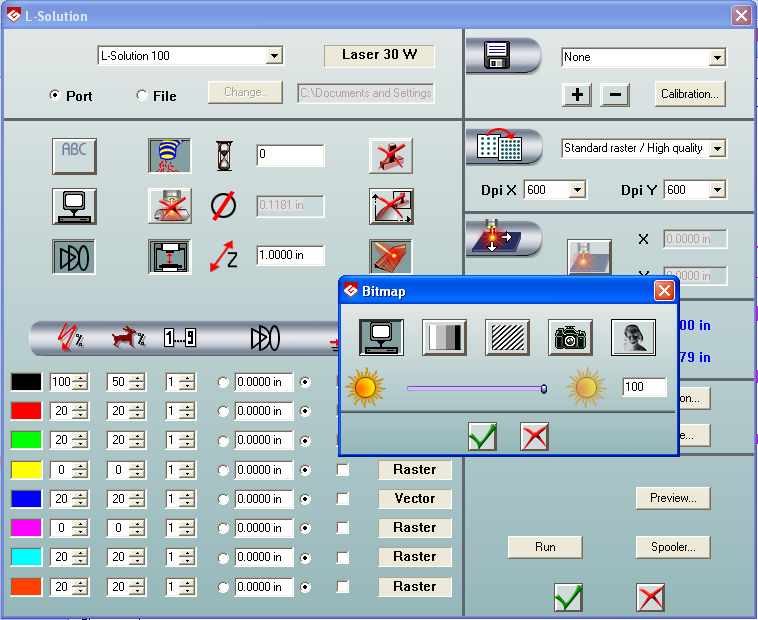Viewport: 758px width, 620px height.
Task: Select the diagonal hatch pattern bitmap icon
Action: pos(507,338)
